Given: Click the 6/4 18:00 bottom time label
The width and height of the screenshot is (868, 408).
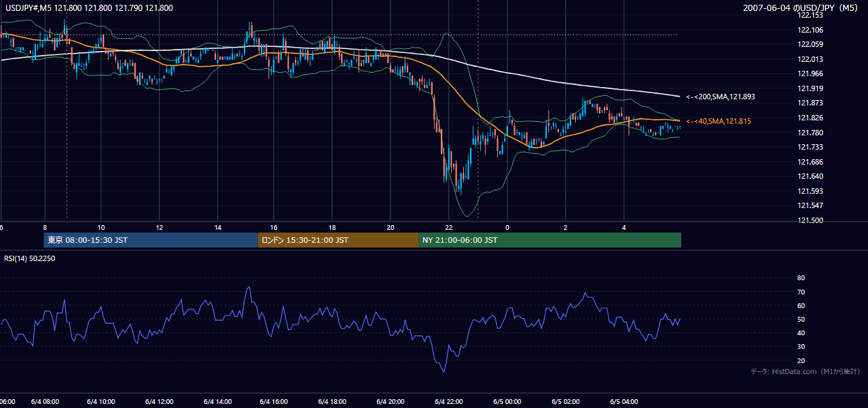Looking at the screenshot, I should click(x=333, y=401).
